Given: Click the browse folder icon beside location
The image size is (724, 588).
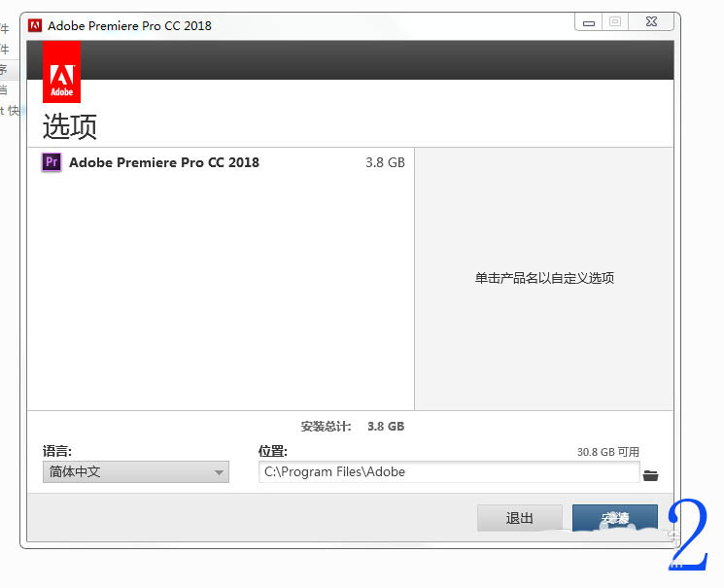Looking at the screenshot, I should tap(650, 475).
